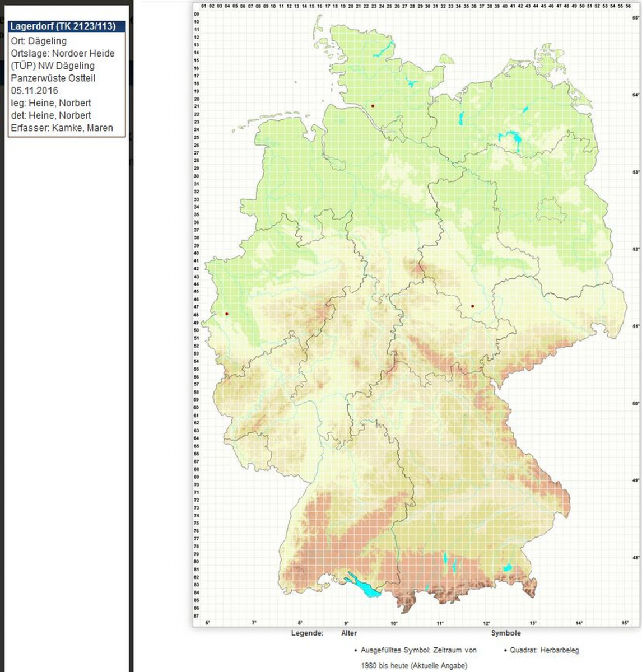The image size is (642, 672).
Task: Click the 55° latitude label
Action: [x=635, y=18]
